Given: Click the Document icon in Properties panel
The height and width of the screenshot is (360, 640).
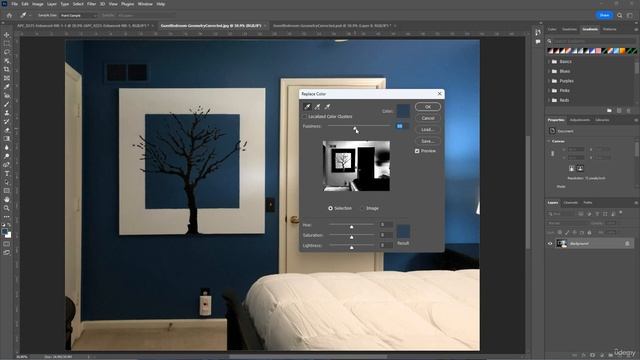Looking at the screenshot, I should coord(552,131).
